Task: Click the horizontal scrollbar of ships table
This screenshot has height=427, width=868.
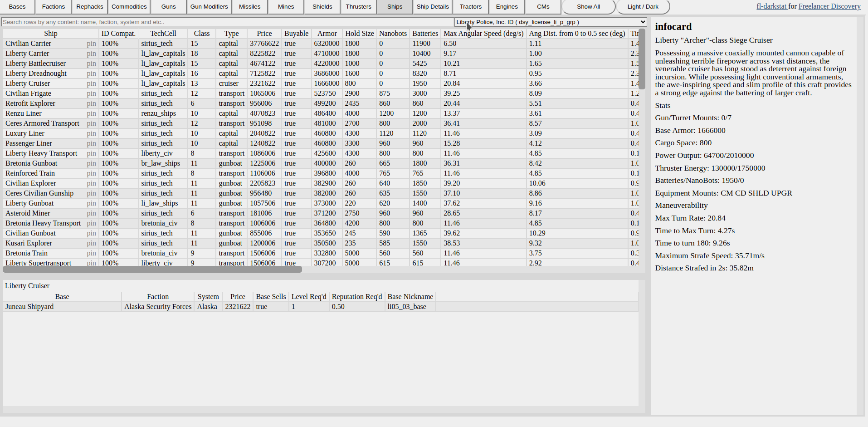Action: (x=152, y=270)
